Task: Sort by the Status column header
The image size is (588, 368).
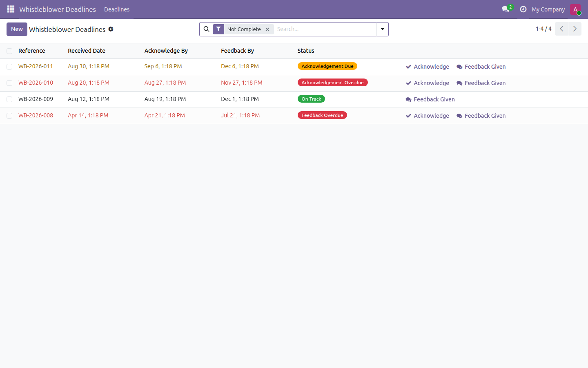Action: click(306, 51)
